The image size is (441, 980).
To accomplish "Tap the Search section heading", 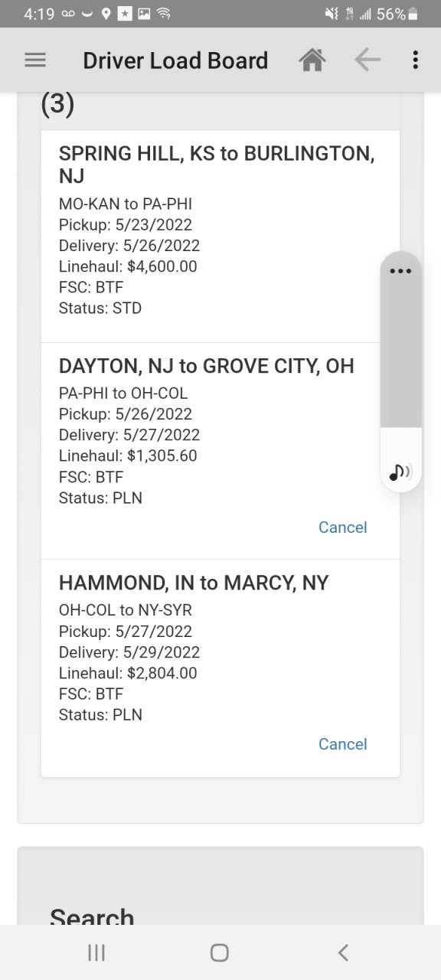I will pos(92,916).
